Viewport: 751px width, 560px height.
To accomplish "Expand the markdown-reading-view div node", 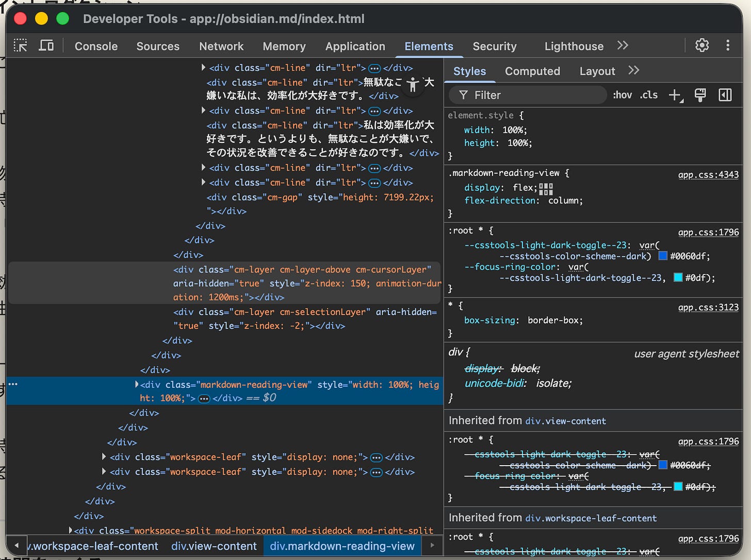I will tap(137, 384).
